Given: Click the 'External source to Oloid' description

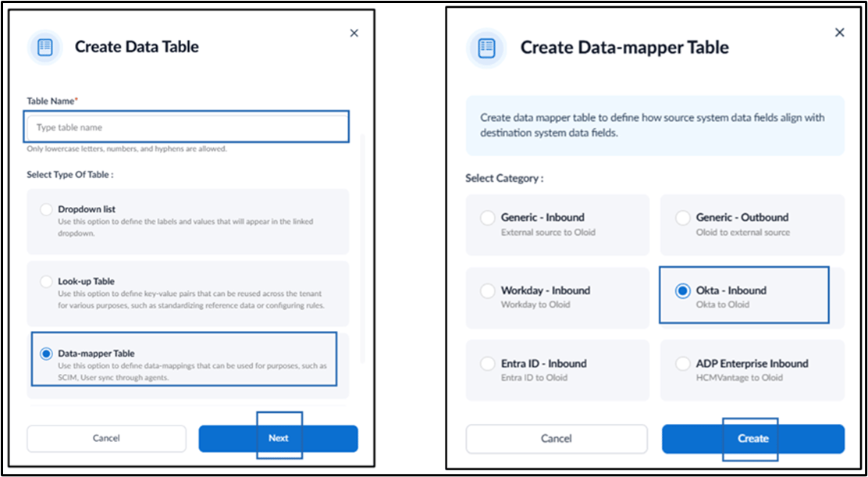Looking at the screenshot, I should [x=548, y=233].
